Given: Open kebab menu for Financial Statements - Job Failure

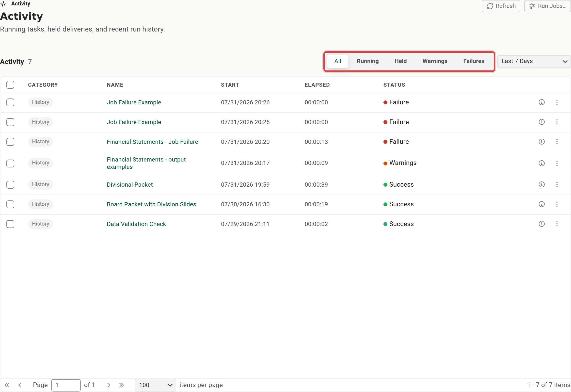Looking at the screenshot, I should (x=557, y=142).
